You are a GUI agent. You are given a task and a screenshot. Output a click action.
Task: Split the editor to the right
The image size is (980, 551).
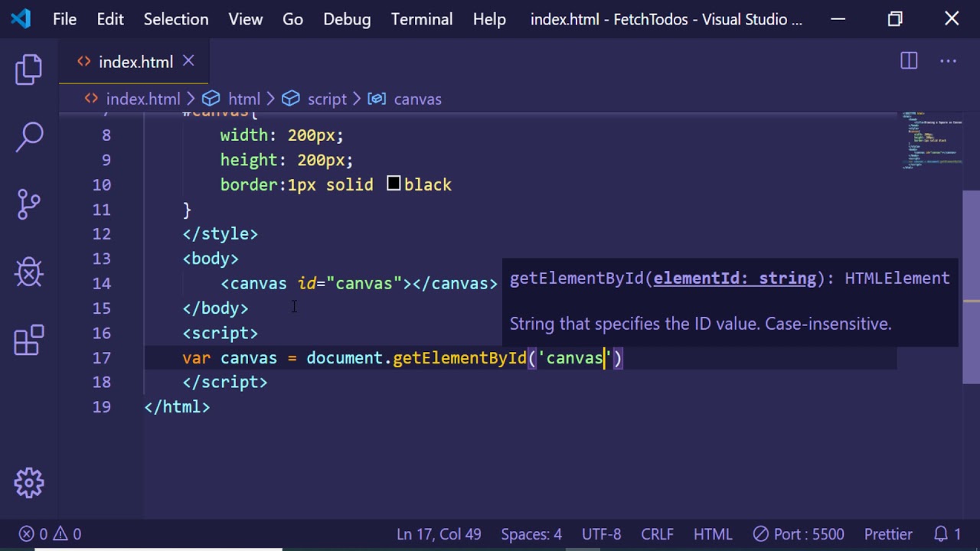click(x=909, y=61)
